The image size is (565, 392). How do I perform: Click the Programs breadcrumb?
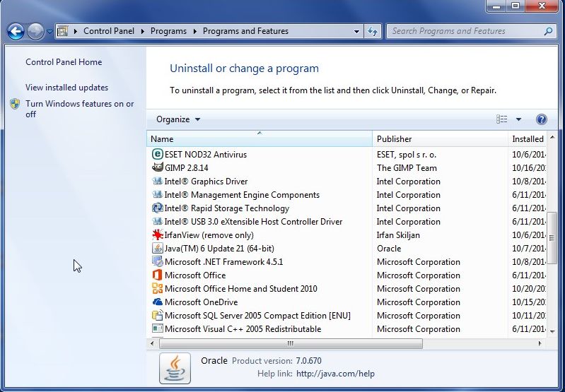pos(168,31)
